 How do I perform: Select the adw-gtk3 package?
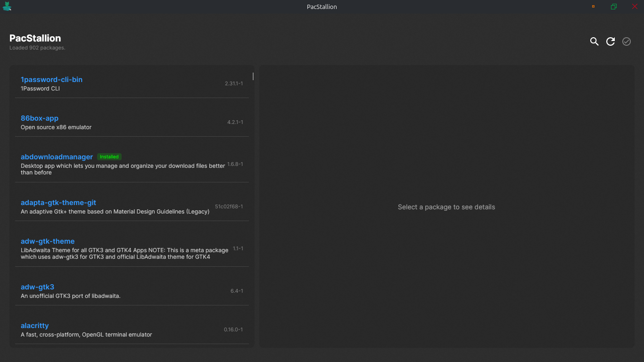tap(132, 291)
